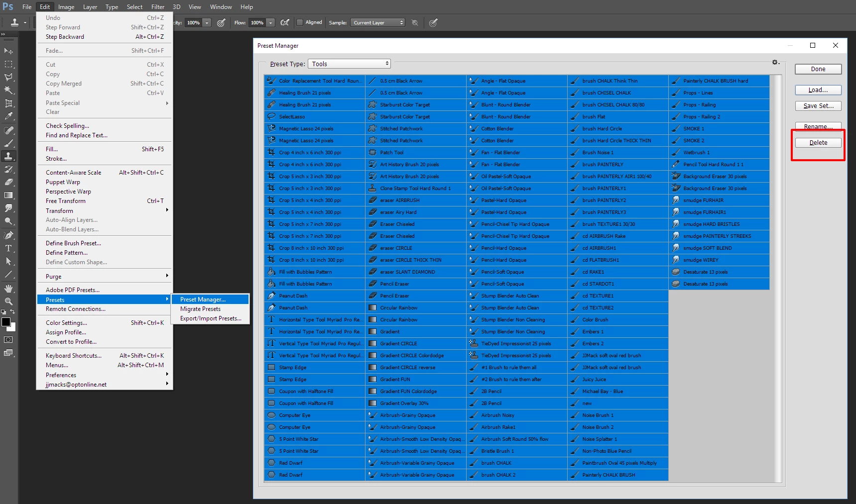This screenshot has height=504, width=856.
Task: Select the Clone Stamp tool in toolbox
Action: 8,156
